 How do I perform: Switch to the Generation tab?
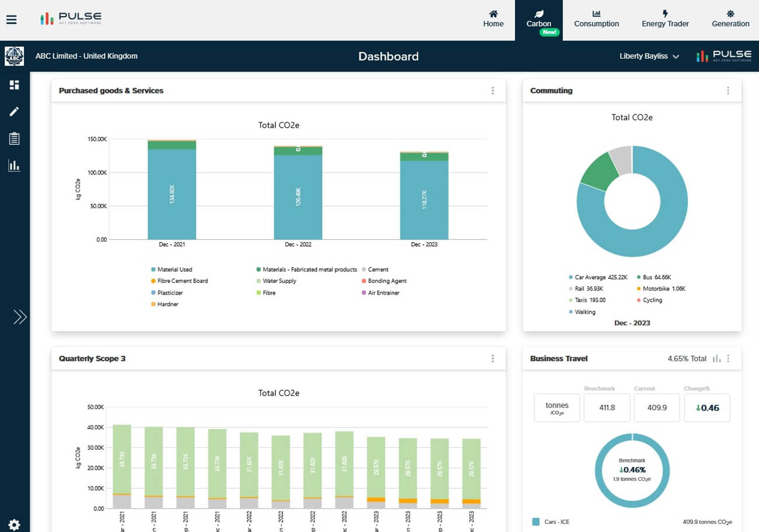pos(730,19)
